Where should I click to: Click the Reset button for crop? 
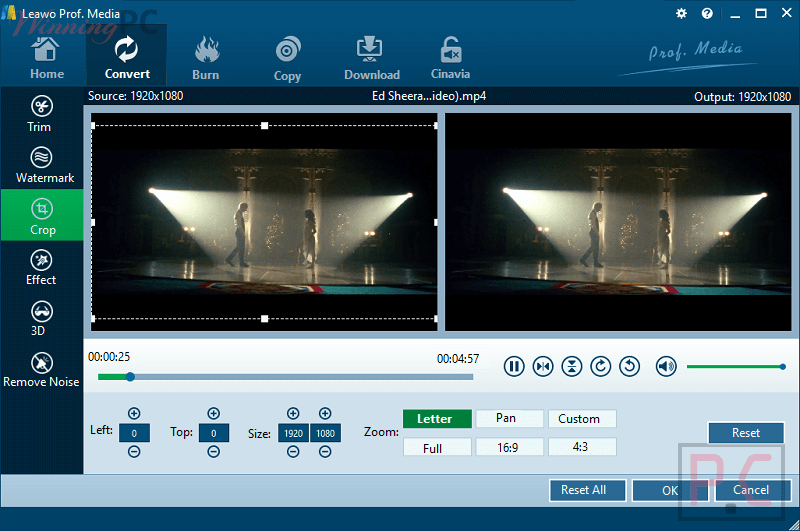(746, 433)
